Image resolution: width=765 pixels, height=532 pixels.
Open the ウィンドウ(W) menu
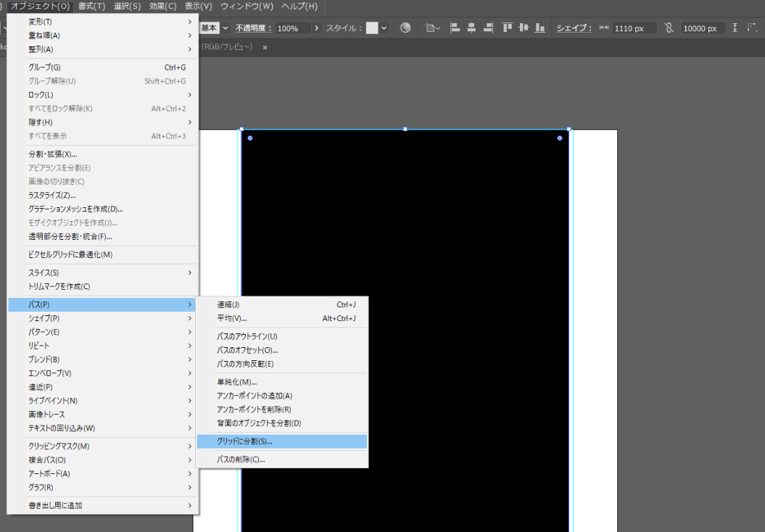tap(247, 7)
